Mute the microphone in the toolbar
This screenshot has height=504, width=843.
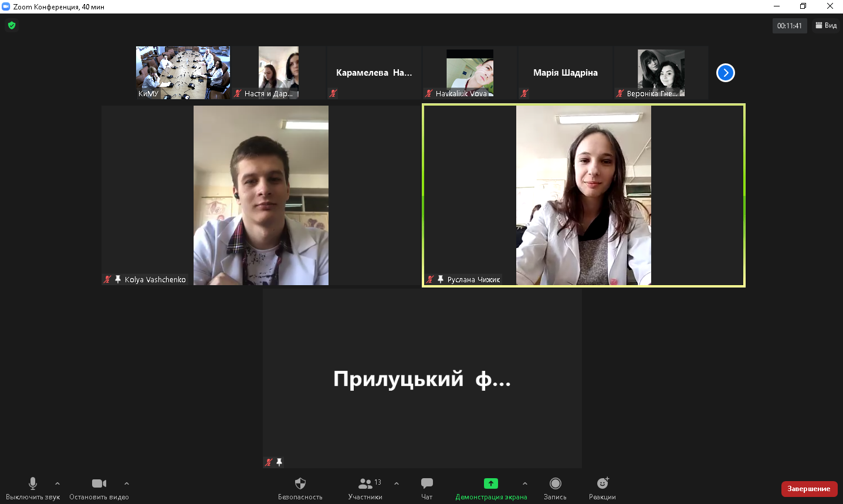click(33, 483)
